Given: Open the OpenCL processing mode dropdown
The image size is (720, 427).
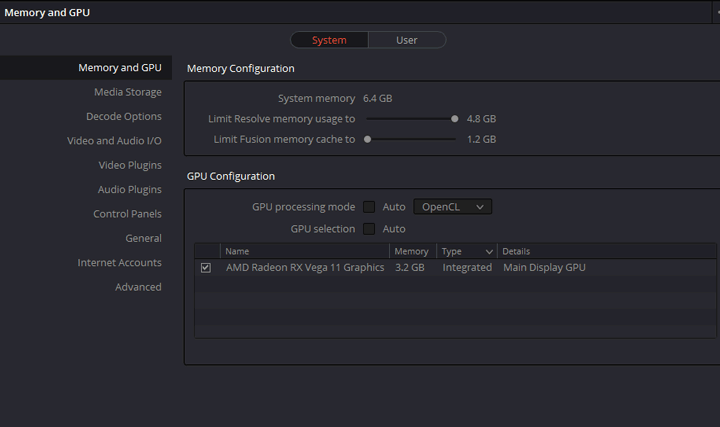Looking at the screenshot, I should 452,207.
